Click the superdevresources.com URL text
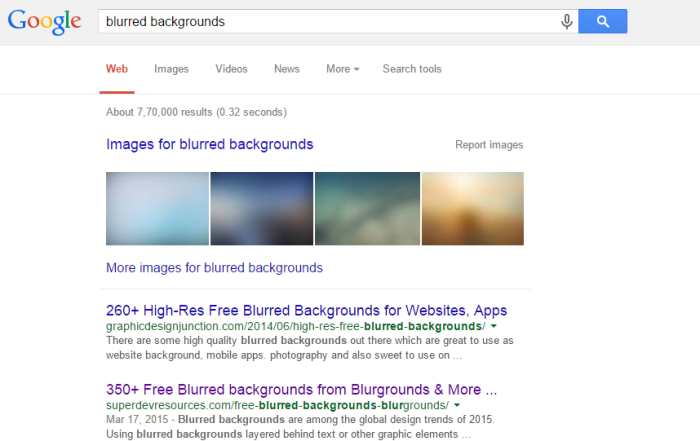Viewport: 700px width, 441px height. click(x=277, y=405)
